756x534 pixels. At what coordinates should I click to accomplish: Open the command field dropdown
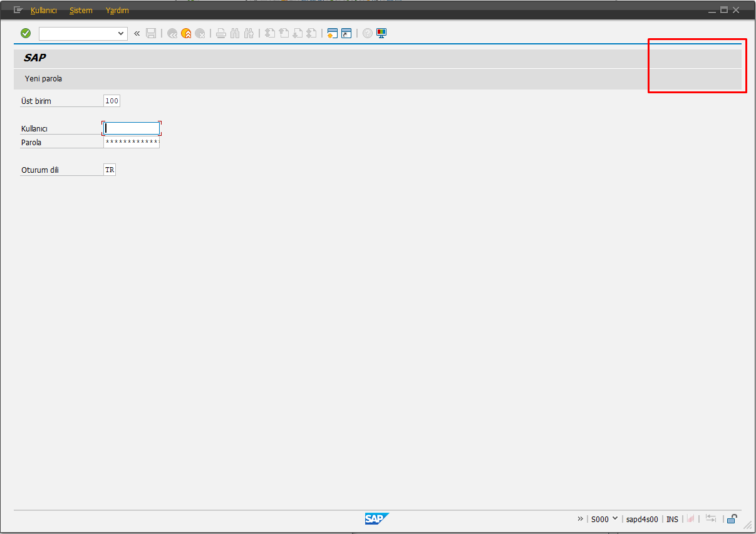[122, 33]
